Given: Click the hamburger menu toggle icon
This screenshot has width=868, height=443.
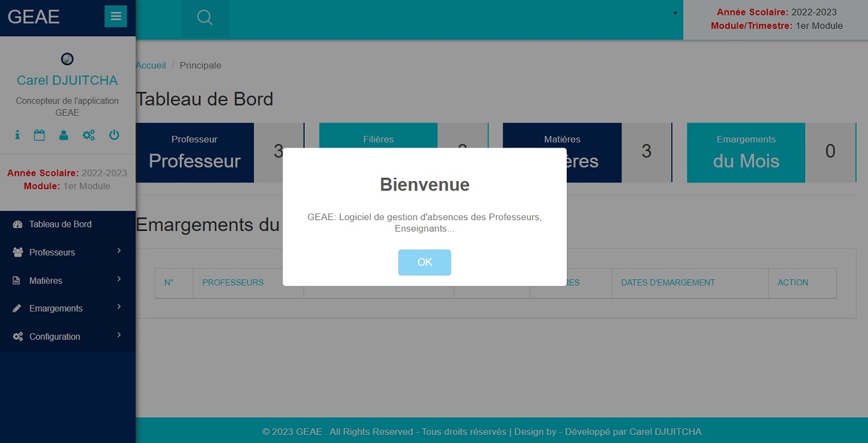Looking at the screenshot, I should coord(116,16).
